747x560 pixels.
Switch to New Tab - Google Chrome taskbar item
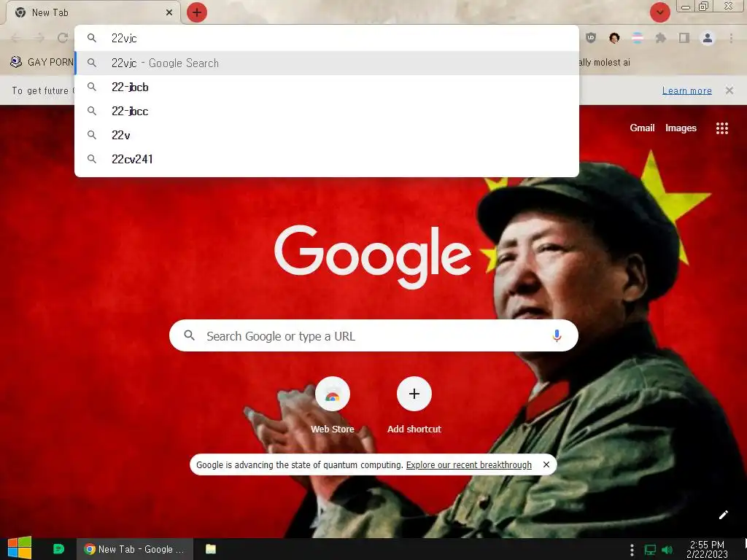135,549
